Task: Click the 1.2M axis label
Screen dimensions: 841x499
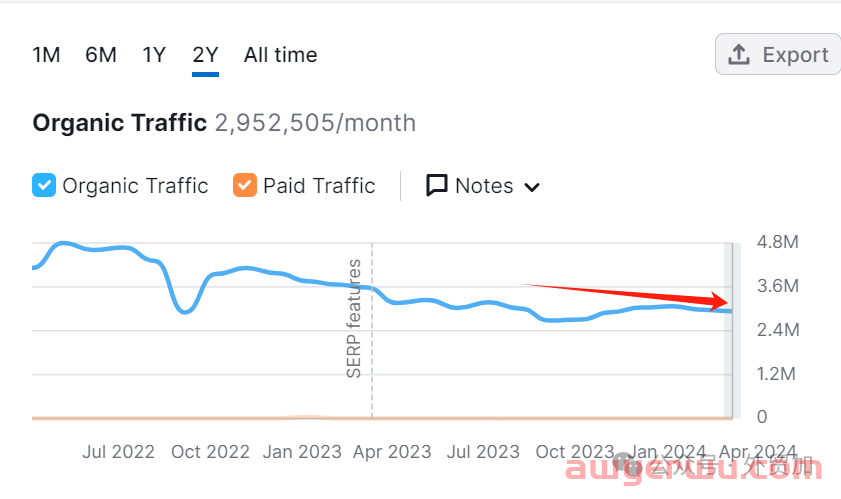Action: pyautogui.click(x=776, y=373)
